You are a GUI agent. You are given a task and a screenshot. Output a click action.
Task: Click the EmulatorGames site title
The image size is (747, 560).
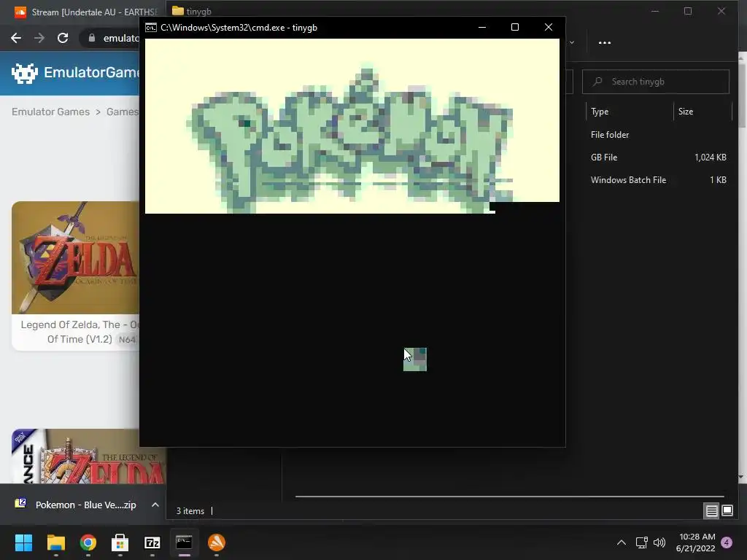coord(91,72)
